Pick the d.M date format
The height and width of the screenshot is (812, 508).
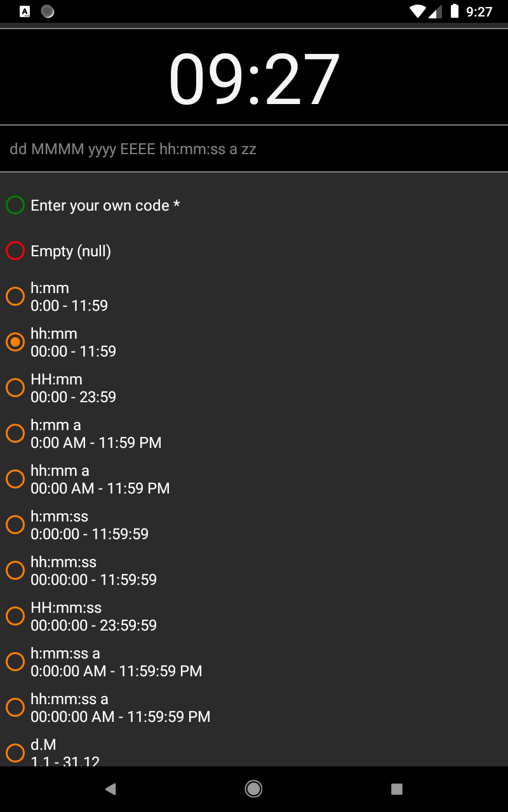coord(15,752)
